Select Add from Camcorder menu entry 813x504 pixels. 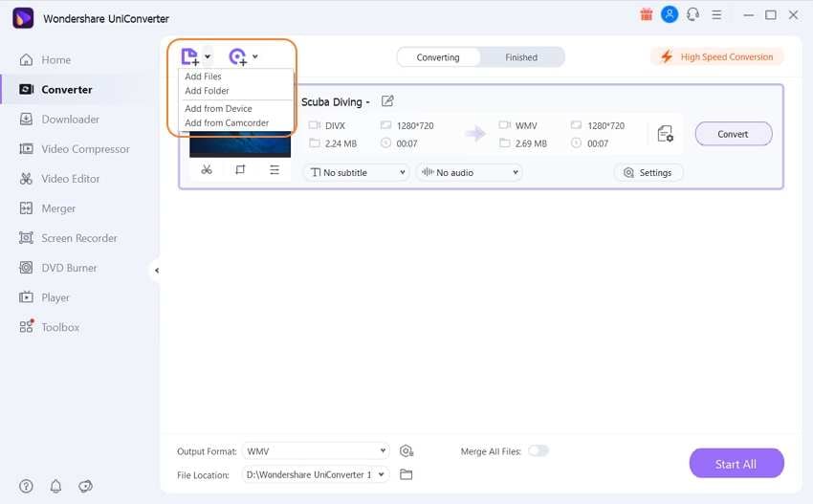pos(227,122)
